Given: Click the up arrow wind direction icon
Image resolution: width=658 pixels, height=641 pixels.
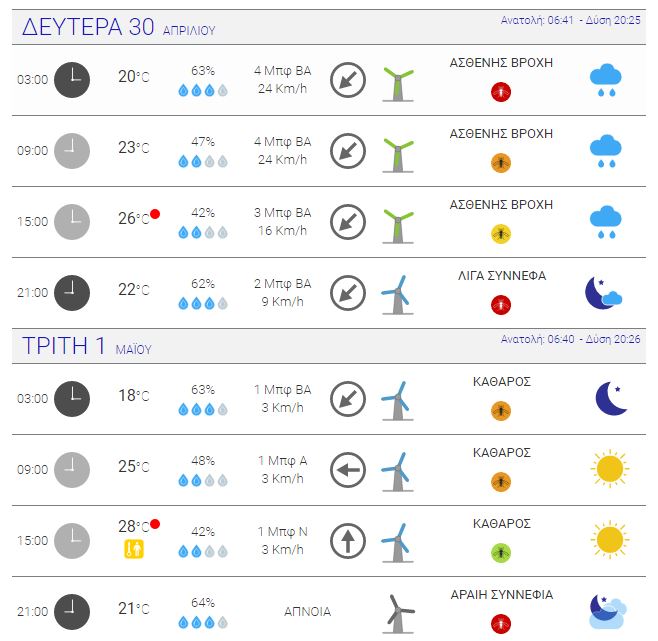Looking at the screenshot, I should coord(347,541).
